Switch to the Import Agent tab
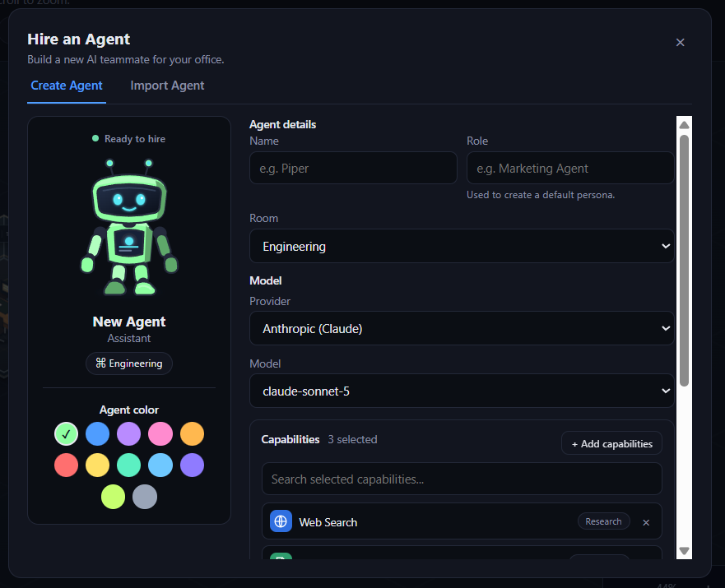The image size is (725, 588). [167, 86]
